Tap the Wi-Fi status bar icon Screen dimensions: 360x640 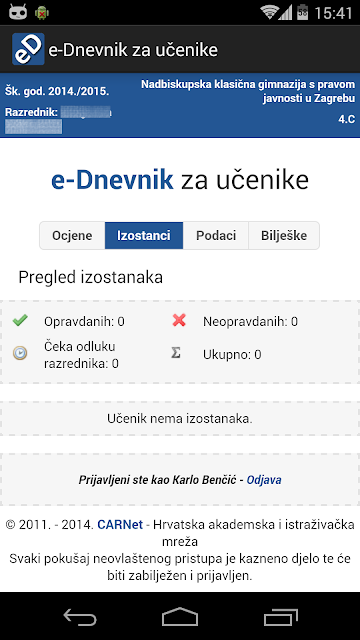coord(270,13)
